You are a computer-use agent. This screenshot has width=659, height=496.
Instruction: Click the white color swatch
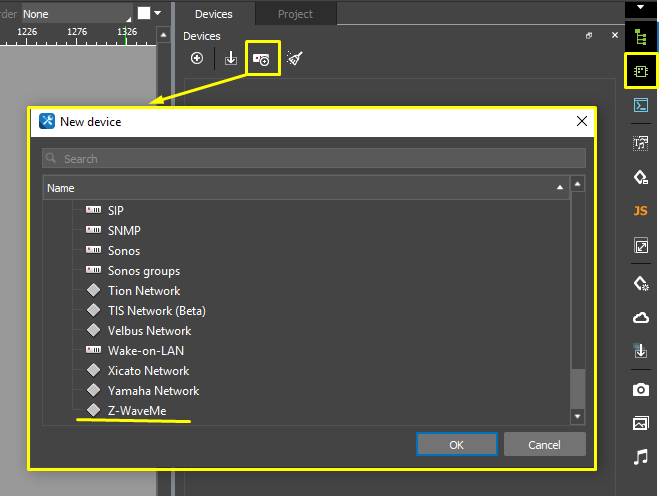tap(144, 13)
